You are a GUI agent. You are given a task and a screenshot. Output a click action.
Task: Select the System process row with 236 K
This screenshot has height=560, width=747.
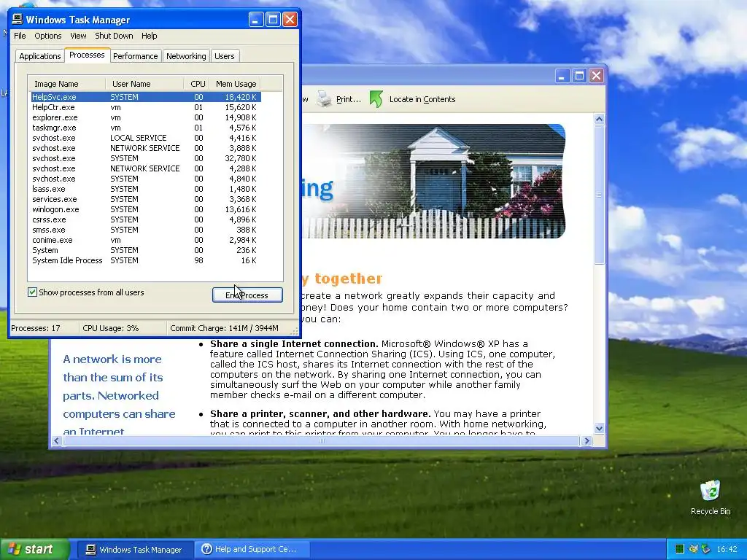[146, 251]
